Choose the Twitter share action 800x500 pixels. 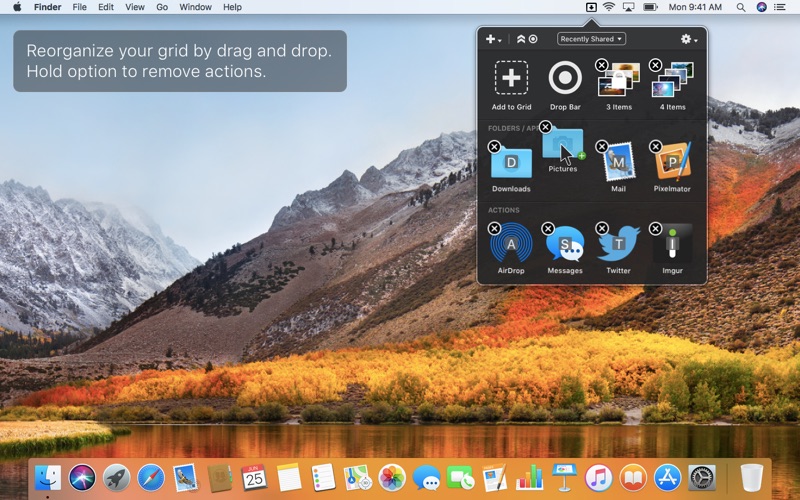[x=619, y=243]
